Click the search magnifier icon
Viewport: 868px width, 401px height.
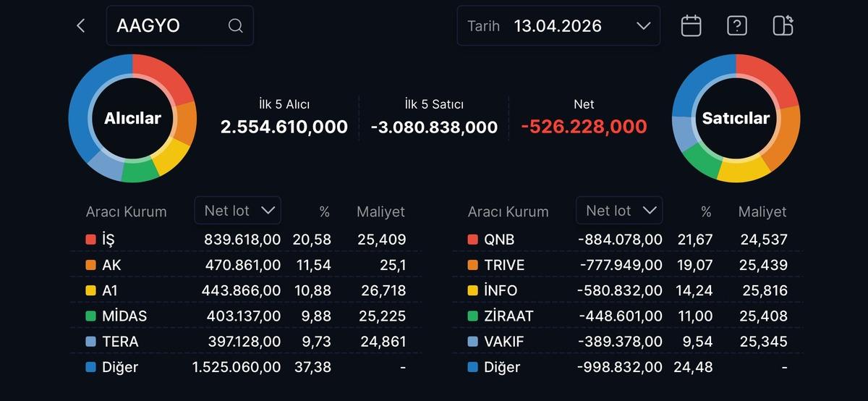click(x=235, y=26)
